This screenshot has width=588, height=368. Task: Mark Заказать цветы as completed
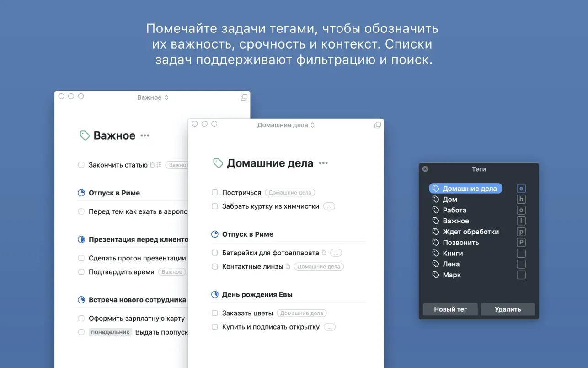(x=215, y=313)
